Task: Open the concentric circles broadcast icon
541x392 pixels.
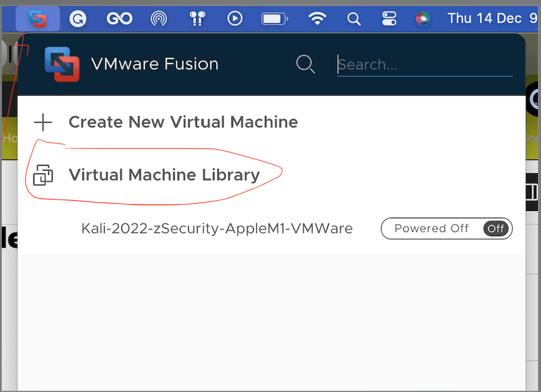Action: click(159, 19)
